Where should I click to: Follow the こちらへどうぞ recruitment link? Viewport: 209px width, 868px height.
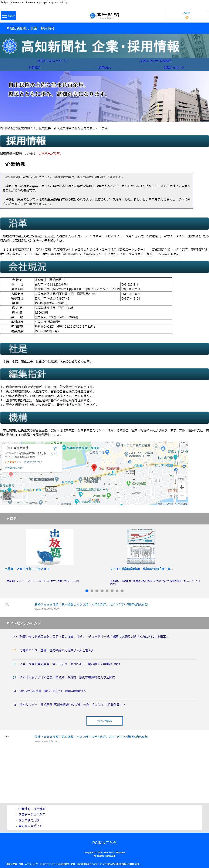(x=50, y=154)
